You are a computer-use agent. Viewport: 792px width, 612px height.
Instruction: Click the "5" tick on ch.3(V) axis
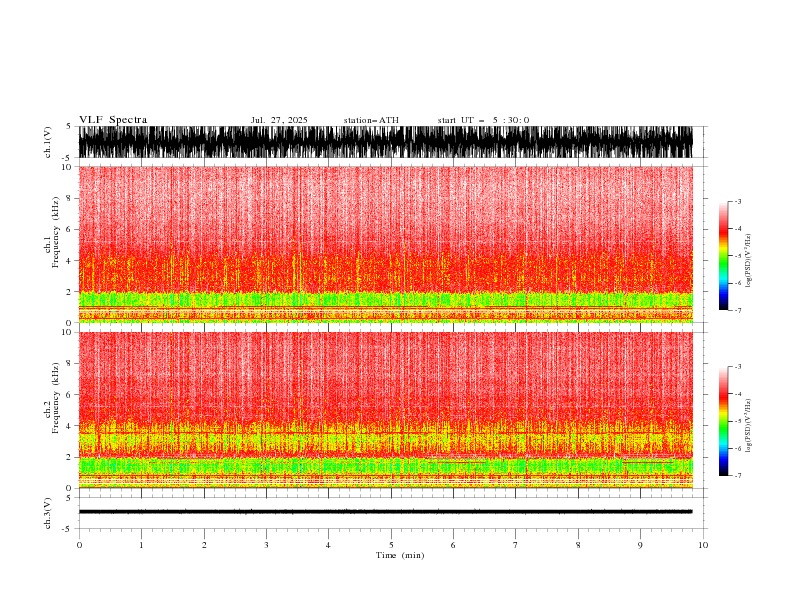[x=69, y=498]
